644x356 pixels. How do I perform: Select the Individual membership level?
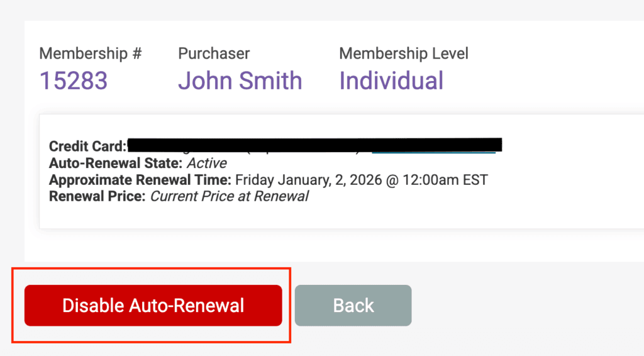point(391,81)
